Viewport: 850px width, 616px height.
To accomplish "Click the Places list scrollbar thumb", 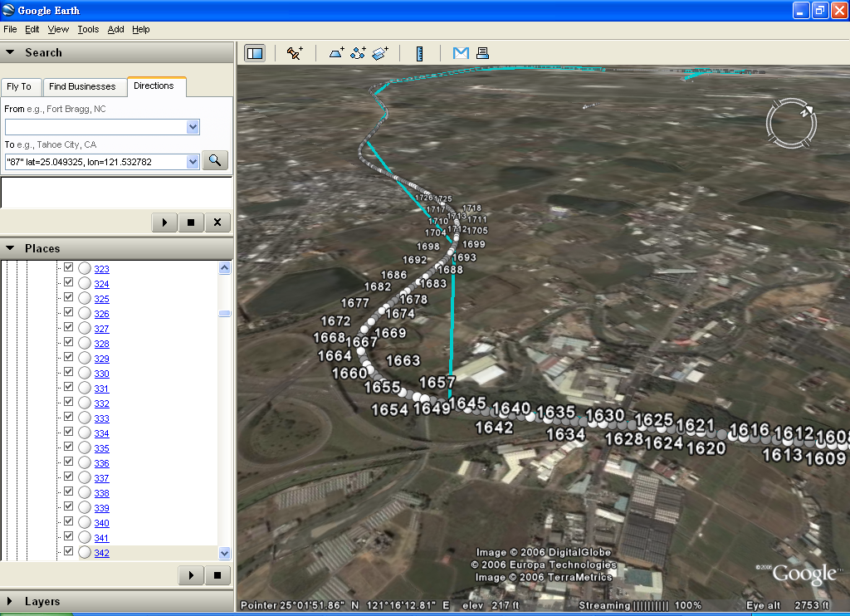I will point(224,314).
